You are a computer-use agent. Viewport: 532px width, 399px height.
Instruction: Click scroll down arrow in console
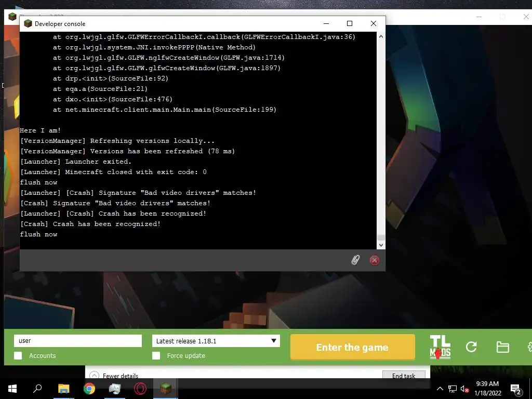point(381,245)
